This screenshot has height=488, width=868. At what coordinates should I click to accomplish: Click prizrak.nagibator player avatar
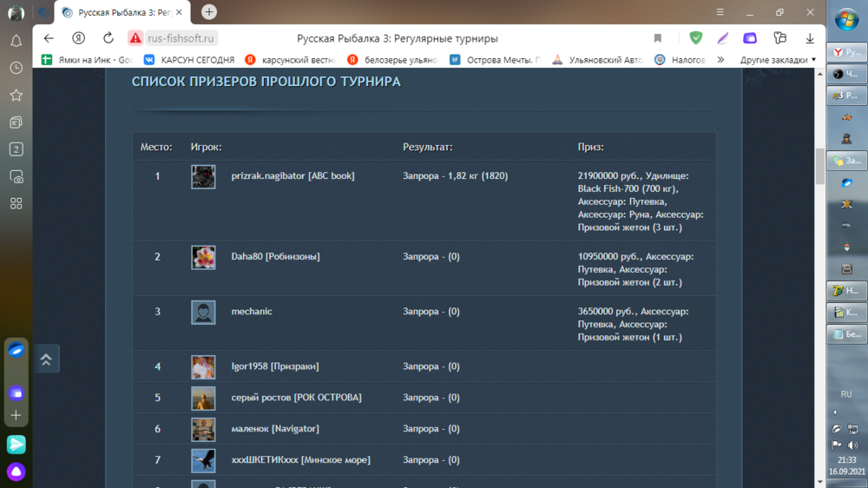[203, 176]
